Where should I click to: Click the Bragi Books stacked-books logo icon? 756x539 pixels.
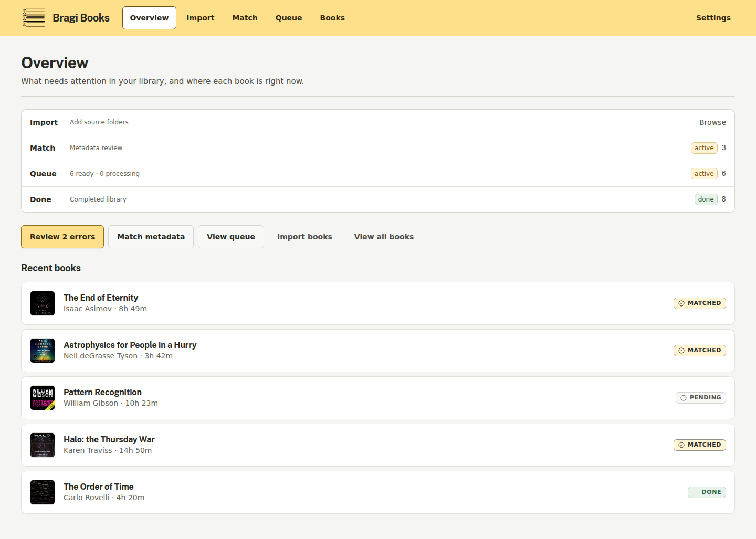[x=34, y=18]
